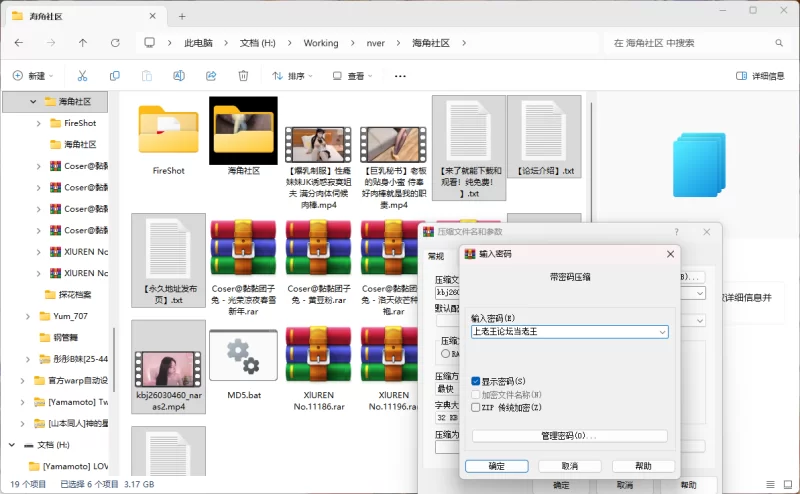Open the password combo box dropdown arrow
The height and width of the screenshot is (494, 800).
[662, 332]
